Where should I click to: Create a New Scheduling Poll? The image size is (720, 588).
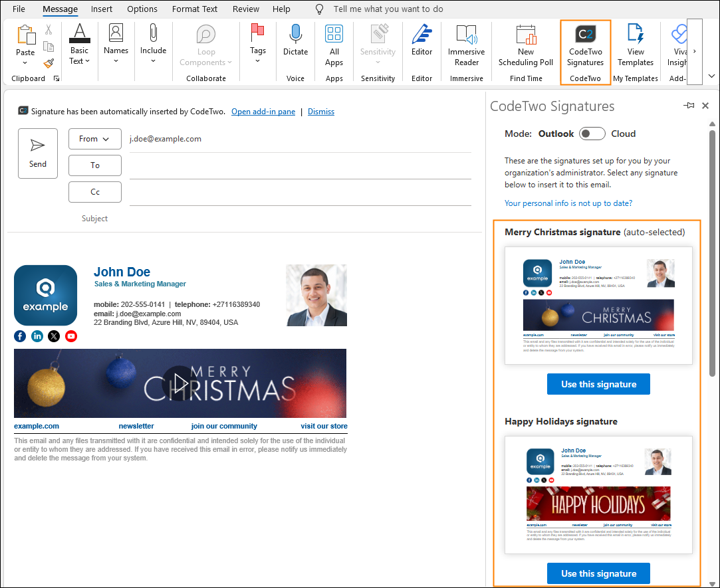click(526, 45)
